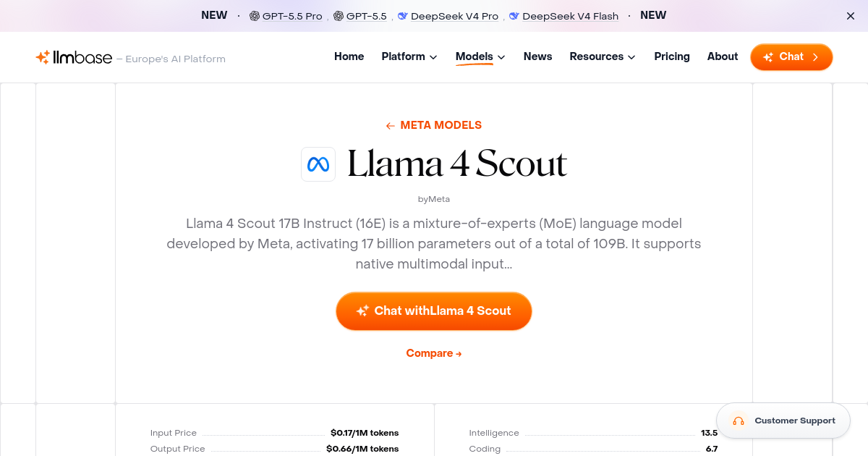Click the arrow after the Compare link
This screenshot has height=456, width=868.
pyautogui.click(x=459, y=353)
